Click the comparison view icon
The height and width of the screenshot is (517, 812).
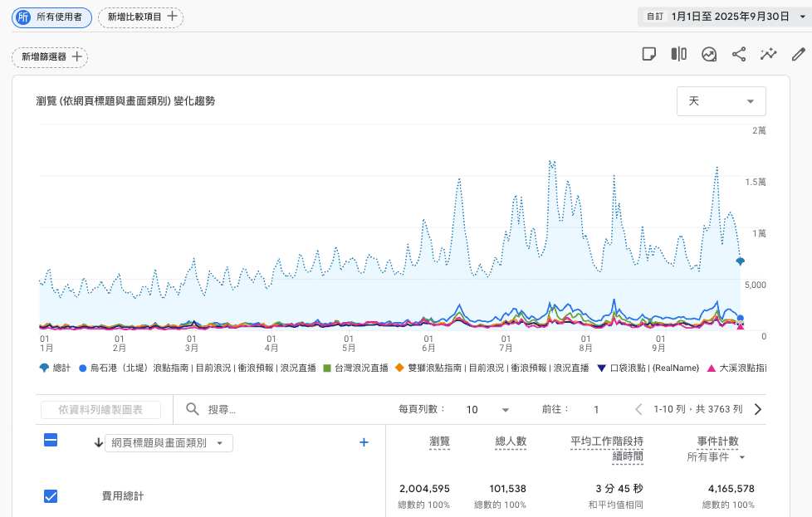pyautogui.click(x=678, y=53)
